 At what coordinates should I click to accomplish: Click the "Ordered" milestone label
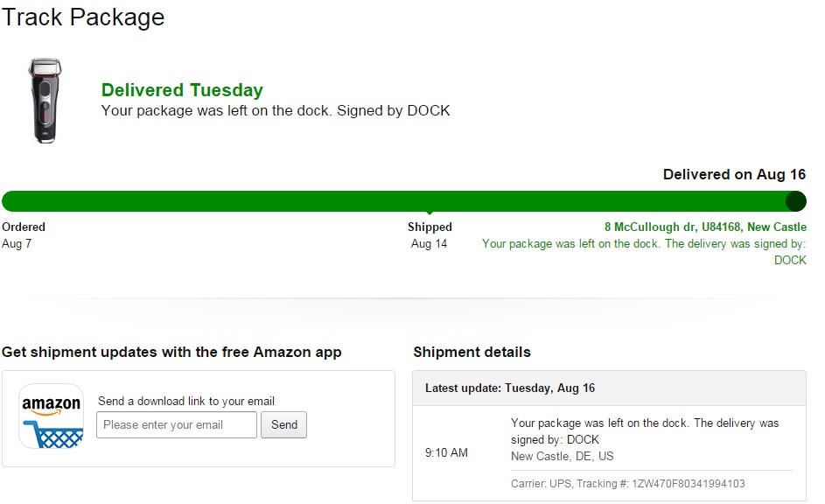(24, 227)
